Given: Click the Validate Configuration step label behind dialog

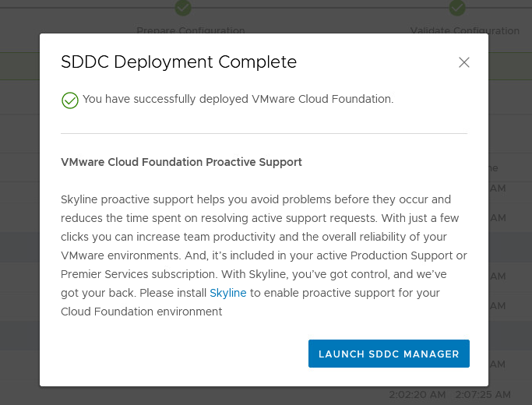Looking at the screenshot, I should click(464, 30).
